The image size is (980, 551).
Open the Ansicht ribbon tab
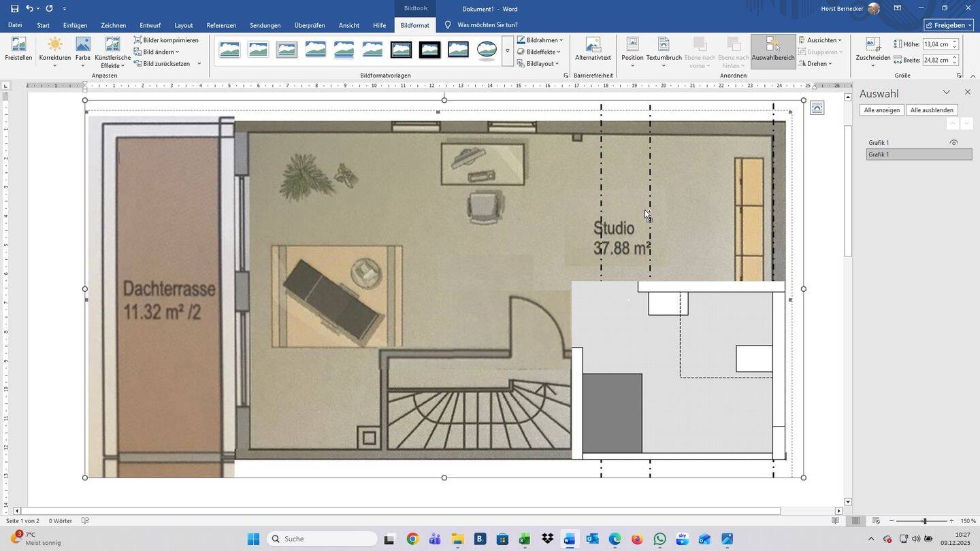tap(348, 25)
